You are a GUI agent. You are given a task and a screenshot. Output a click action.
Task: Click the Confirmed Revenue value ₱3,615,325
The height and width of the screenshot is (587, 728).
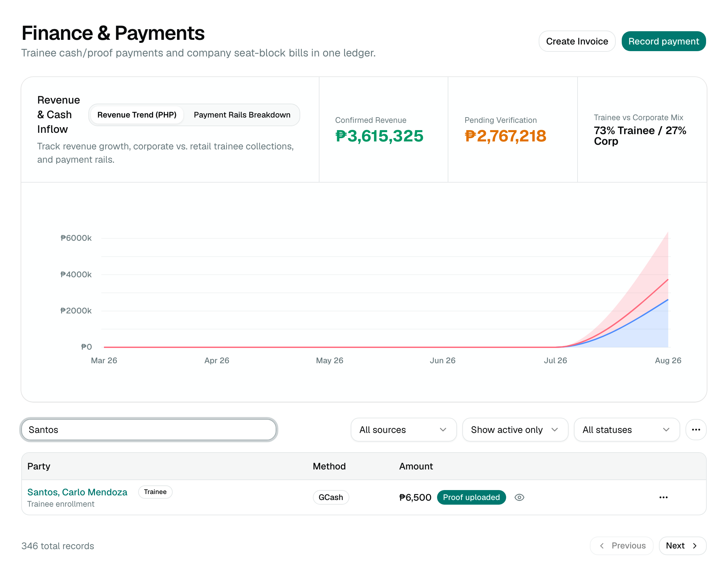point(379,136)
